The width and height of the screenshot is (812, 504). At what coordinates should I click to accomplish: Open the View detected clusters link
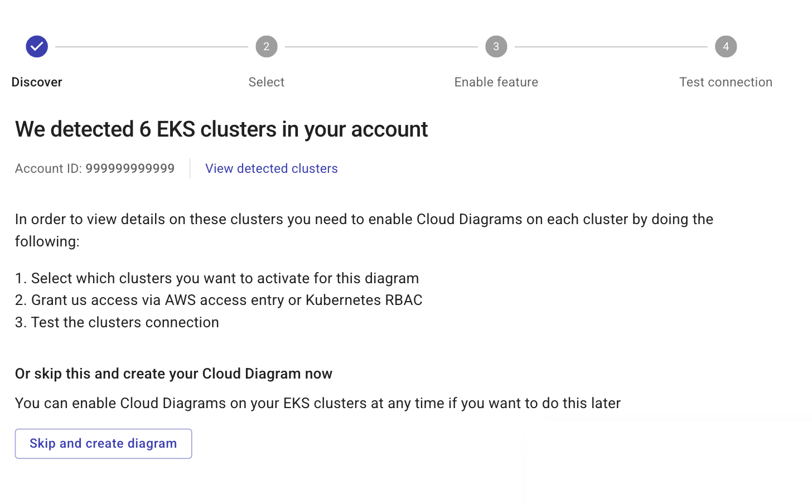click(x=272, y=168)
